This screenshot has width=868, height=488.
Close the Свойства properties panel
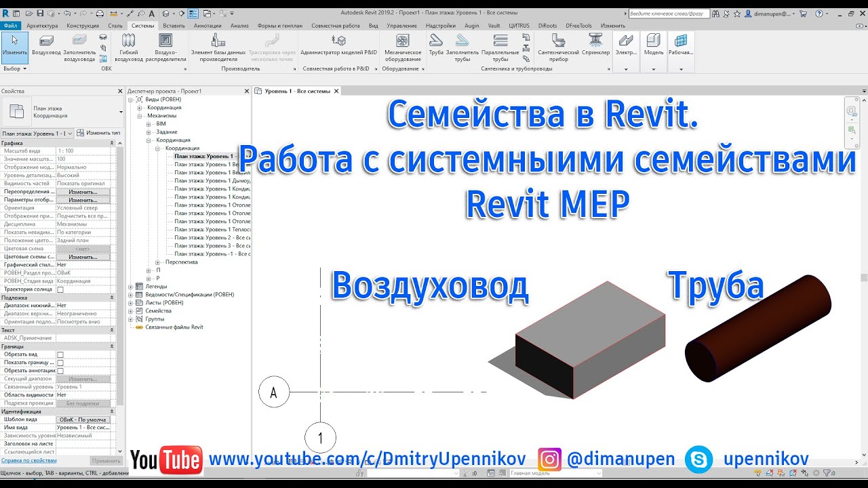(x=121, y=91)
